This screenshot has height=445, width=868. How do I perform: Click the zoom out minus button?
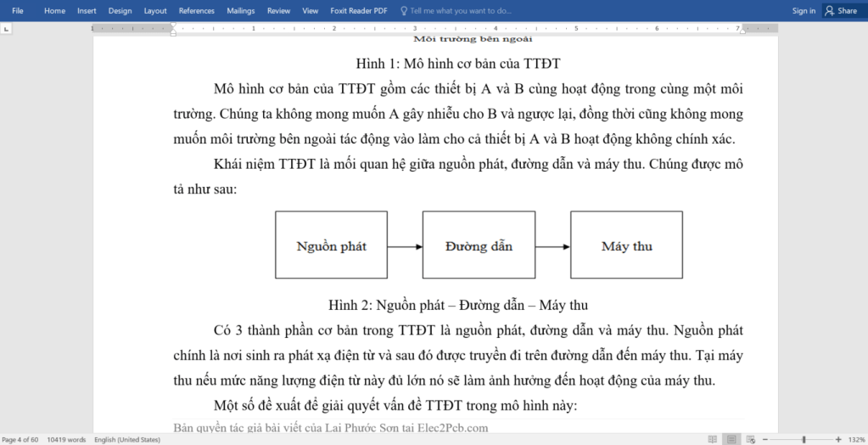click(767, 439)
